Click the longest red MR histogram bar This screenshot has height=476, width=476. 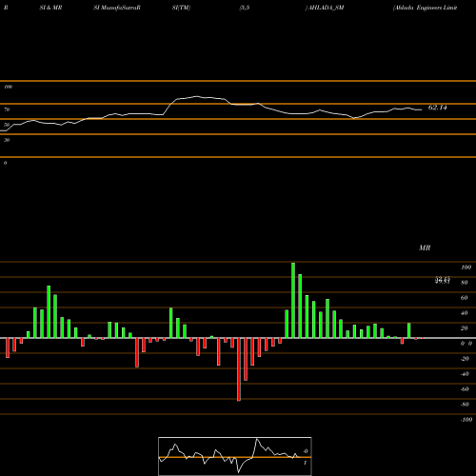point(239,369)
